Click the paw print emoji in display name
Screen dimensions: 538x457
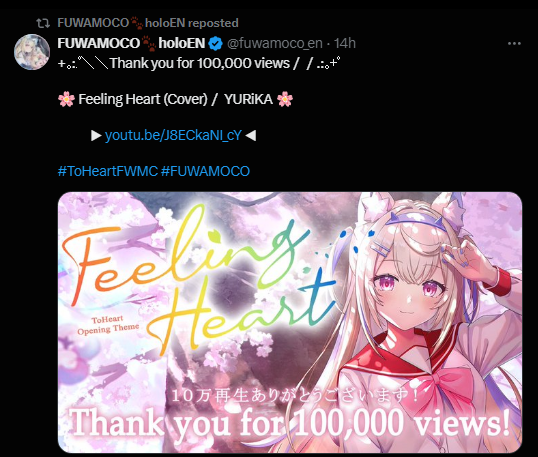point(149,43)
